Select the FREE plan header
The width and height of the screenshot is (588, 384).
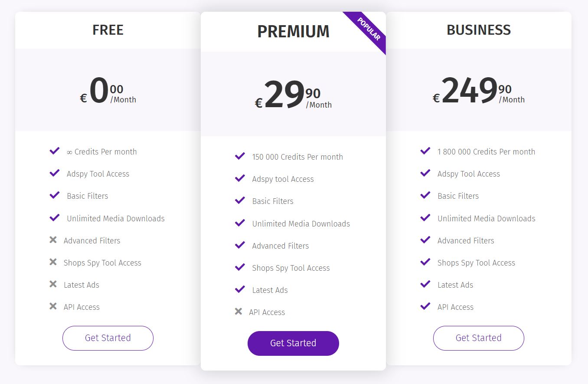(x=108, y=30)
